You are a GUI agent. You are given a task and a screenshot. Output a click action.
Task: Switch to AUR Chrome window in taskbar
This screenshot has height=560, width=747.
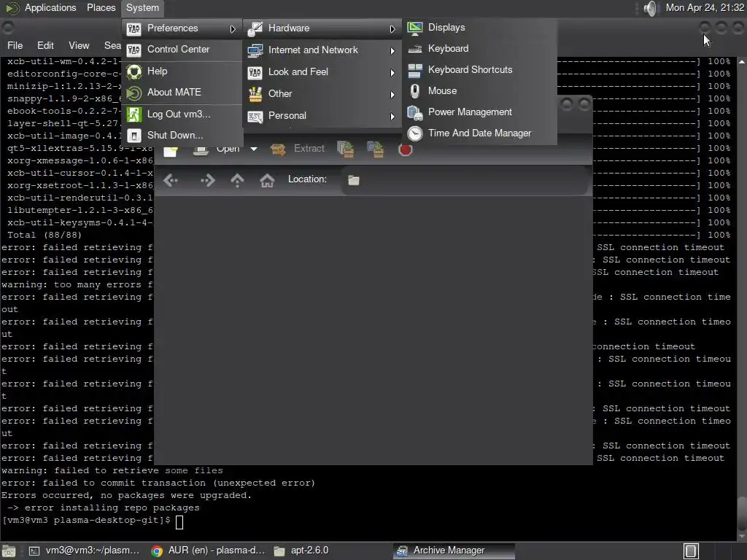pos(208,551)
